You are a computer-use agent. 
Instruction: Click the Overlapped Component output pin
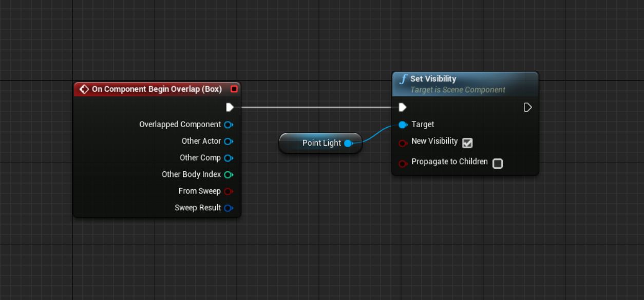coord(229,125)
